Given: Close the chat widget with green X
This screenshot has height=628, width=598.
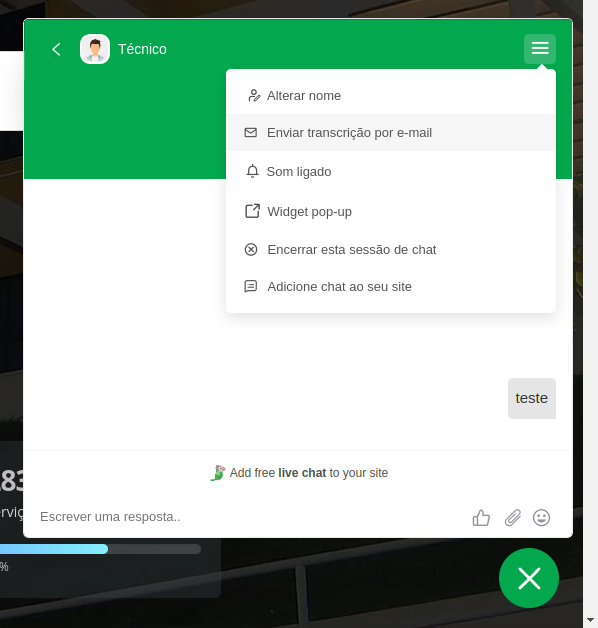Looking at the screenshot, I should [529, 578].
